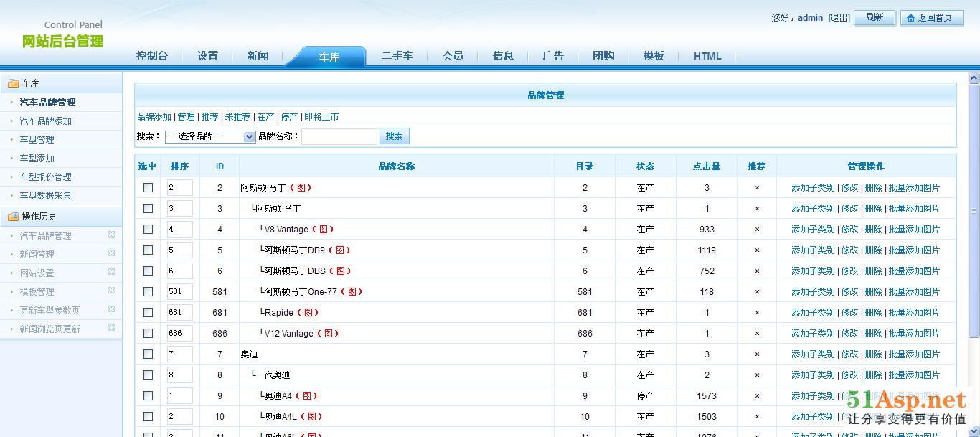Click the sort order field for V12 Vantage
This screenshot has width=980, height=437.
click(179, 333)
